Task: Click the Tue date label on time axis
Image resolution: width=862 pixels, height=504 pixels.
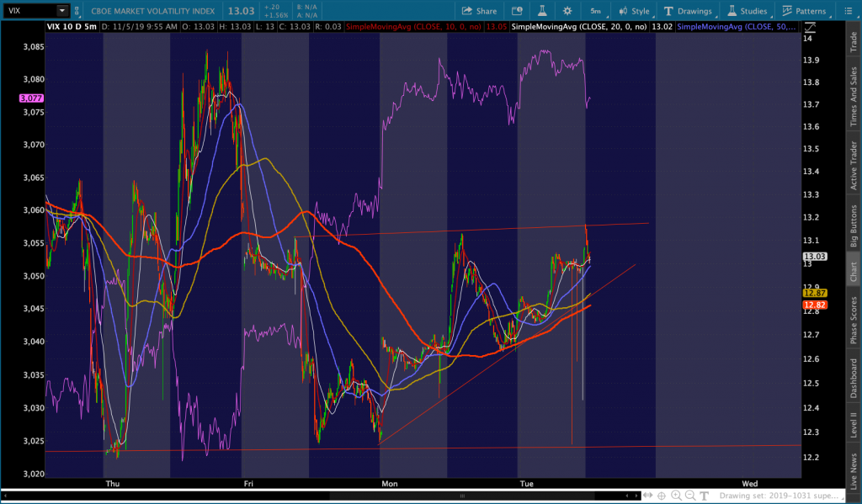Action: pos(526,484)
